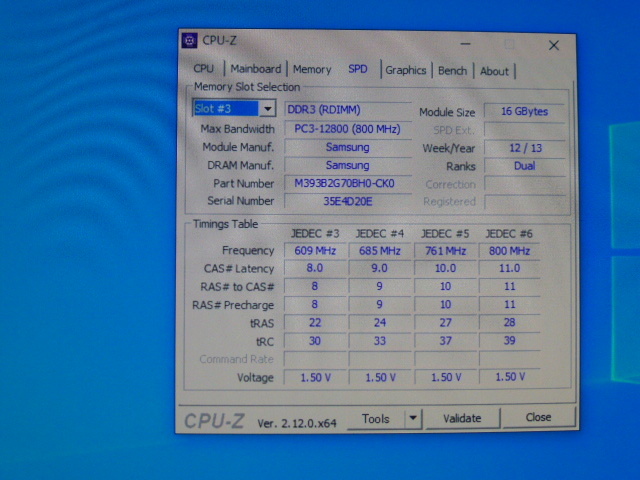Viewport: 640px width, 480px height.
Task: Switch to the Memory tab
Action: [x=312, y=69]
